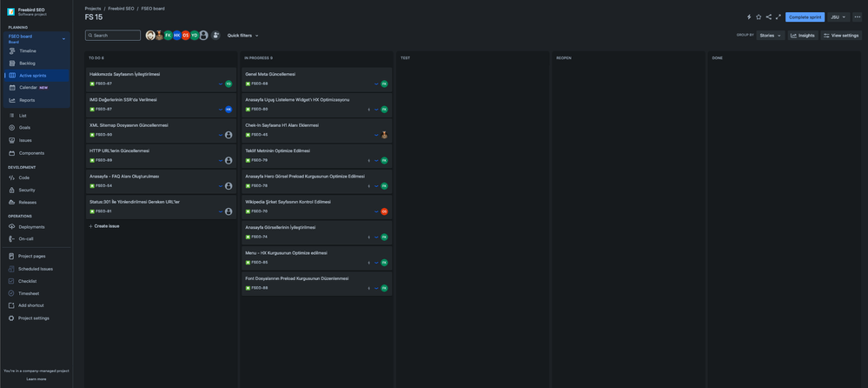Click issue key FSEO-74

click(259, 237)
